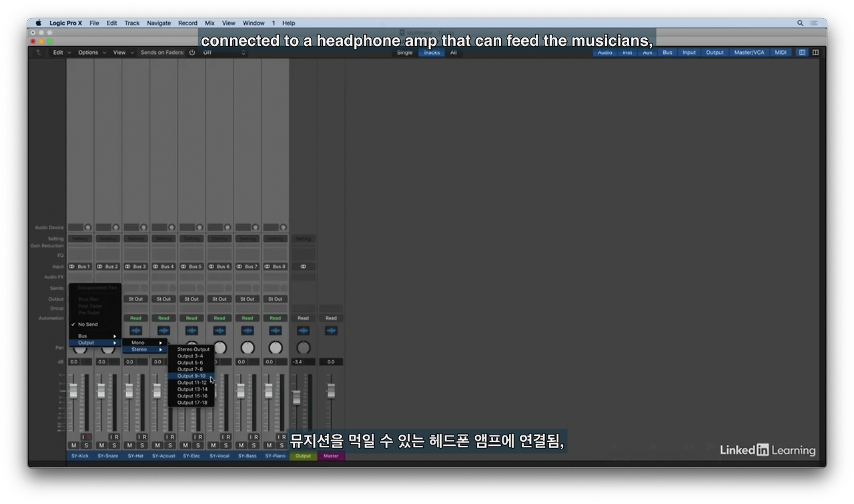
Task: Solo the SY-Piano channel
Action: 282,445
